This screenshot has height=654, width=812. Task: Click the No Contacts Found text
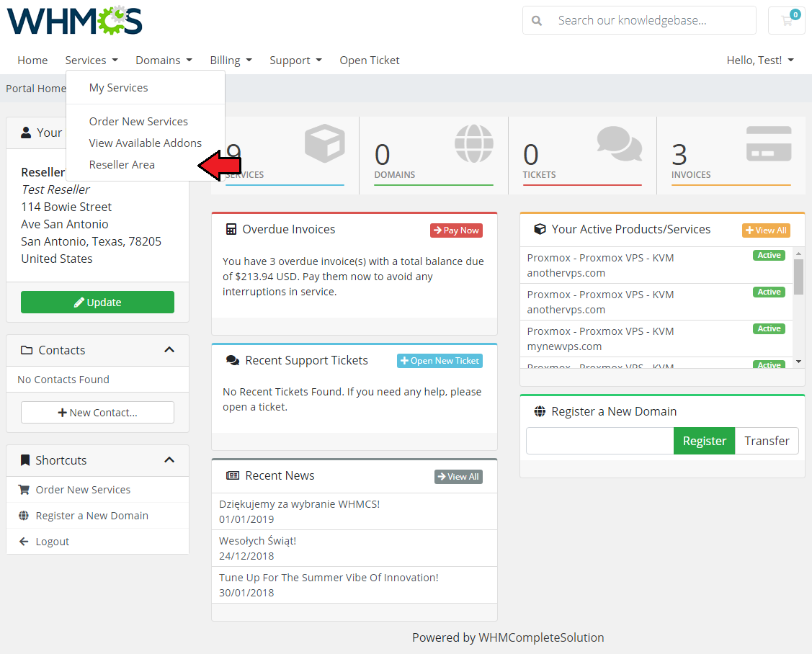click(63, 380)
